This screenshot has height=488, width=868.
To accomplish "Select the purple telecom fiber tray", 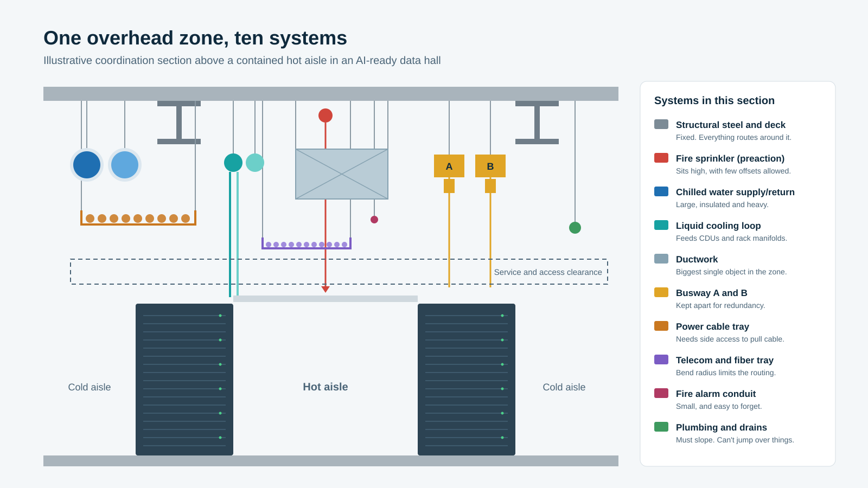I will point(307,243).
